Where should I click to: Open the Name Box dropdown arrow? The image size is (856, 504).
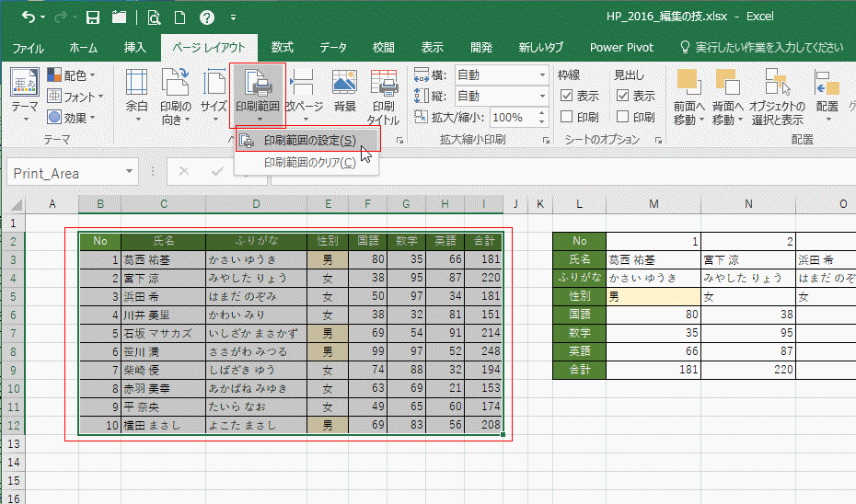click(x=129, y=172)
